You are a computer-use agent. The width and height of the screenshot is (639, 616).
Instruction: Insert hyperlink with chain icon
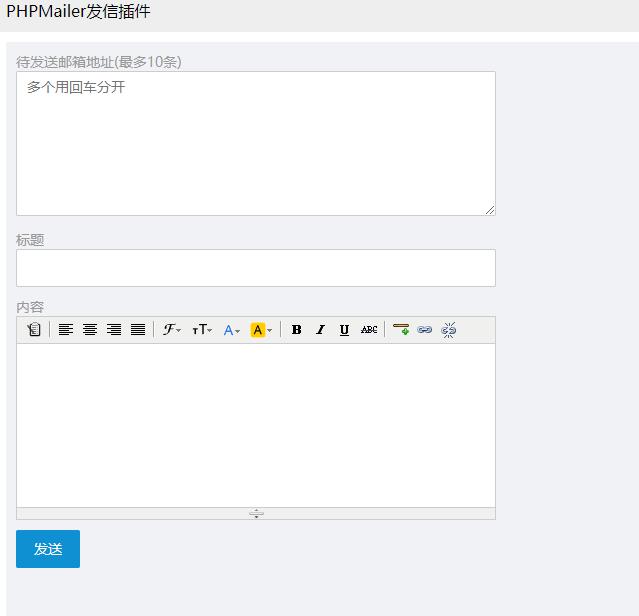tap(425, 329)
